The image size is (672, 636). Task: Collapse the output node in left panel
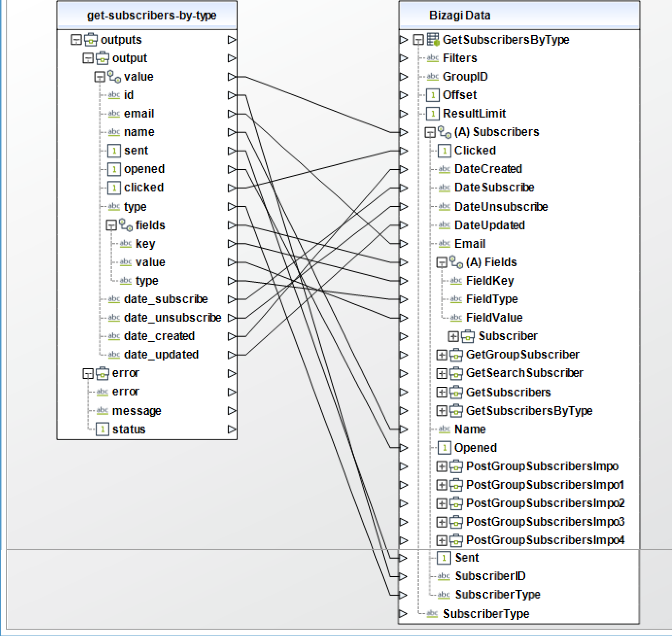click(88, 58)
